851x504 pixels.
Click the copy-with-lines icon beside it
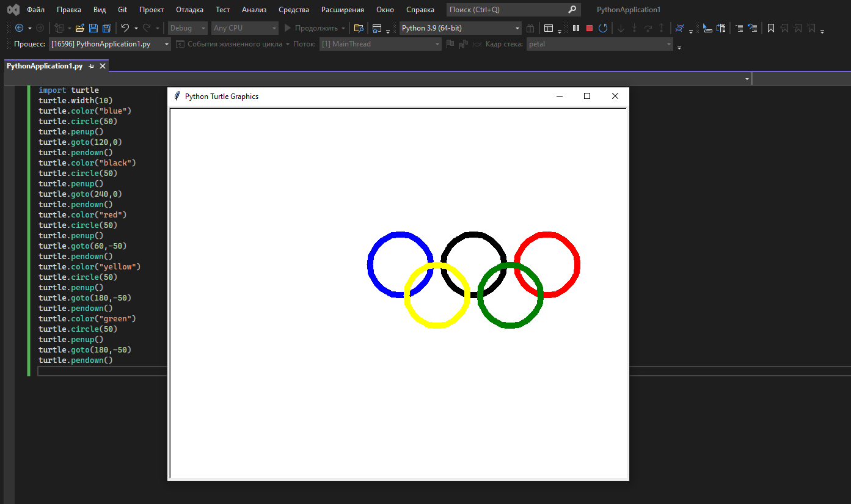(721, 28)
